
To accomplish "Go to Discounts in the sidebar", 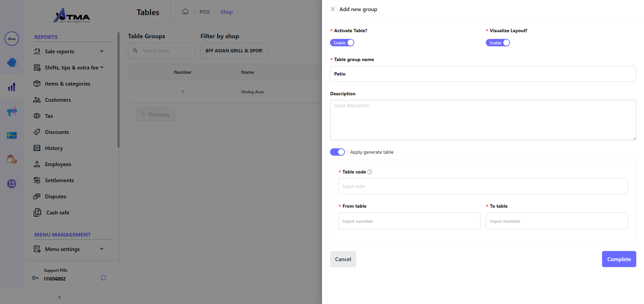I will (57, 132).
